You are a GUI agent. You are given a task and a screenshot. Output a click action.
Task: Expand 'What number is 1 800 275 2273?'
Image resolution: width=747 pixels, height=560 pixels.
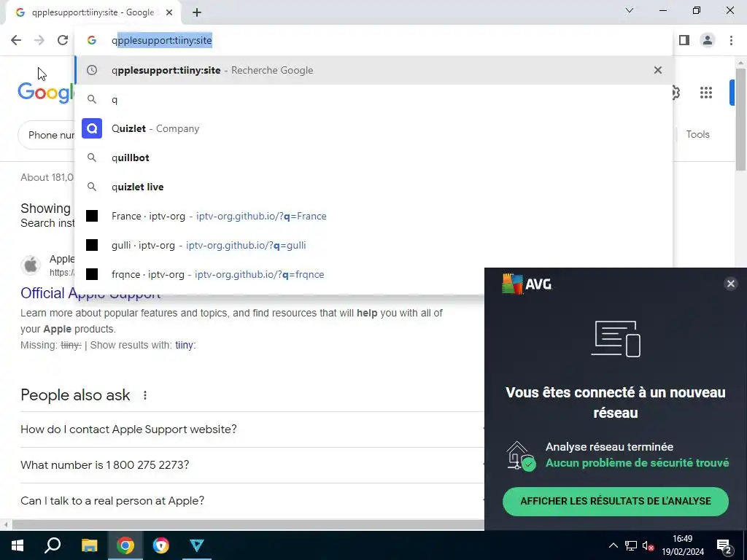pos(252,464)
